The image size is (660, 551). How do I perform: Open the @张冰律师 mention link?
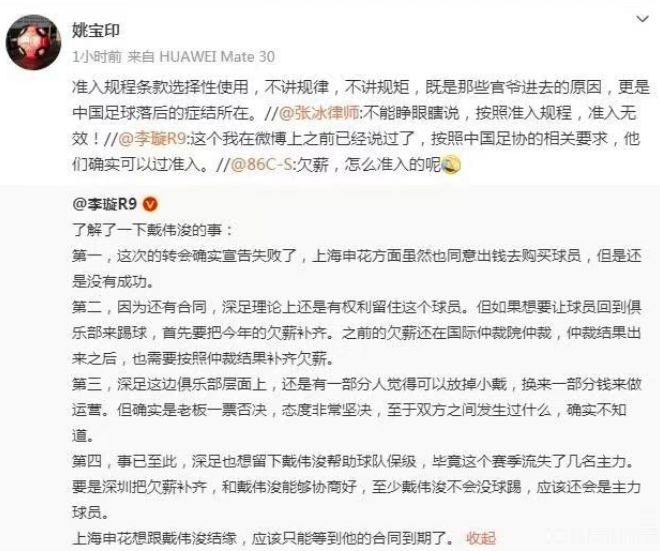coord(319,113)
